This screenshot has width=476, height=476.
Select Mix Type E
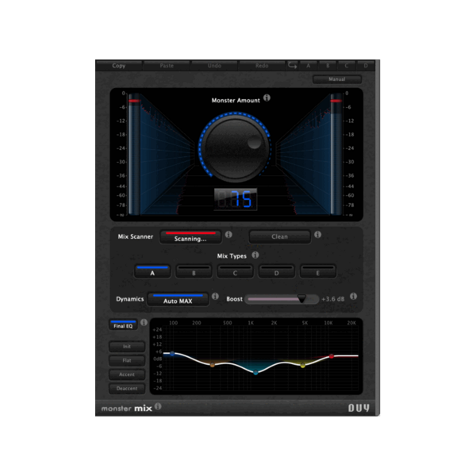tap(318, 271)
